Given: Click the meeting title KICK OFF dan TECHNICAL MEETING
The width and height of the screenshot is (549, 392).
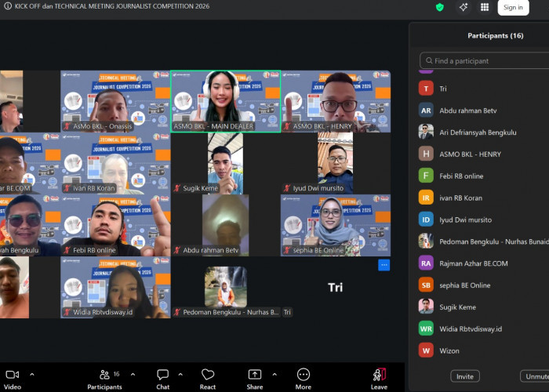Looking at the screenshot, I should (111, 6).
